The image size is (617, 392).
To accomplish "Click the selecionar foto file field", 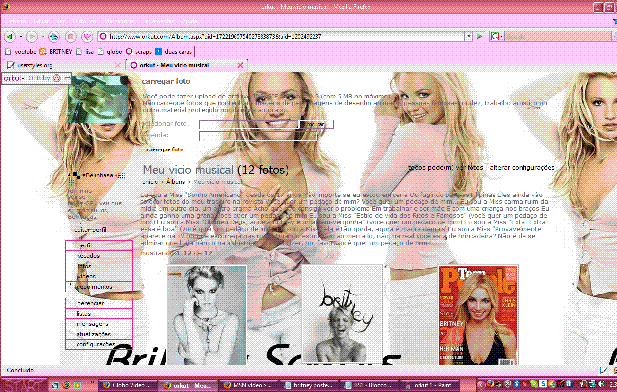I will point(249,124).
